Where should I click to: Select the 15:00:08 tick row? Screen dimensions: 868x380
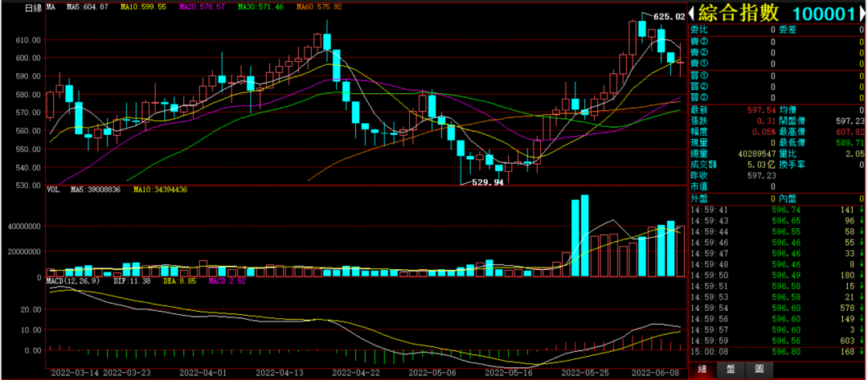776,352
